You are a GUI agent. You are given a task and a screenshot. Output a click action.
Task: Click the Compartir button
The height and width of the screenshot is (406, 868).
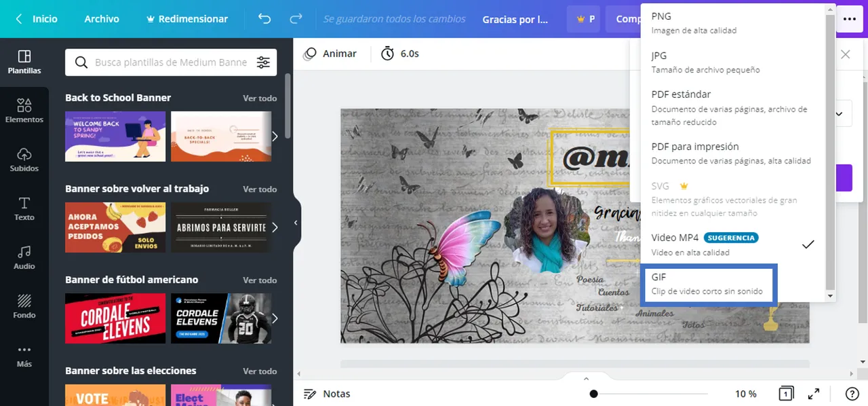pos(624,19)
